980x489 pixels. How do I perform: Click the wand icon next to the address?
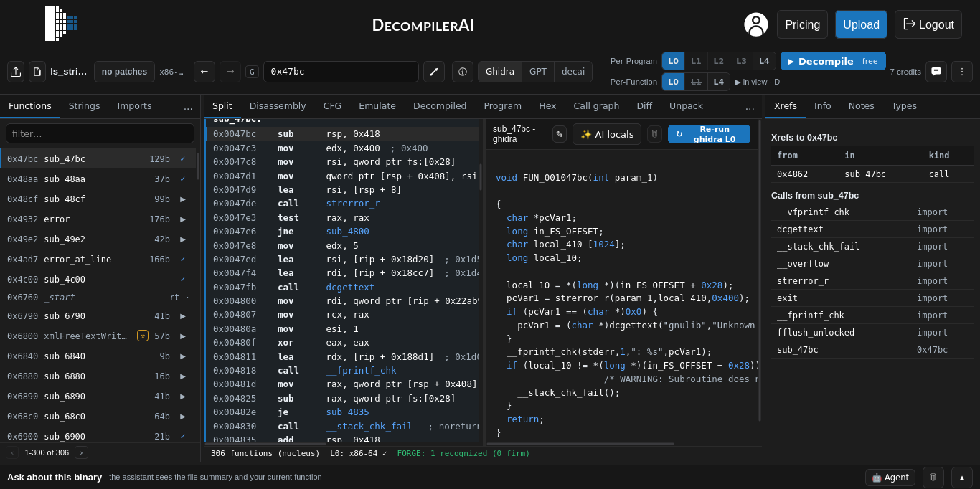[x=434, y=72]
